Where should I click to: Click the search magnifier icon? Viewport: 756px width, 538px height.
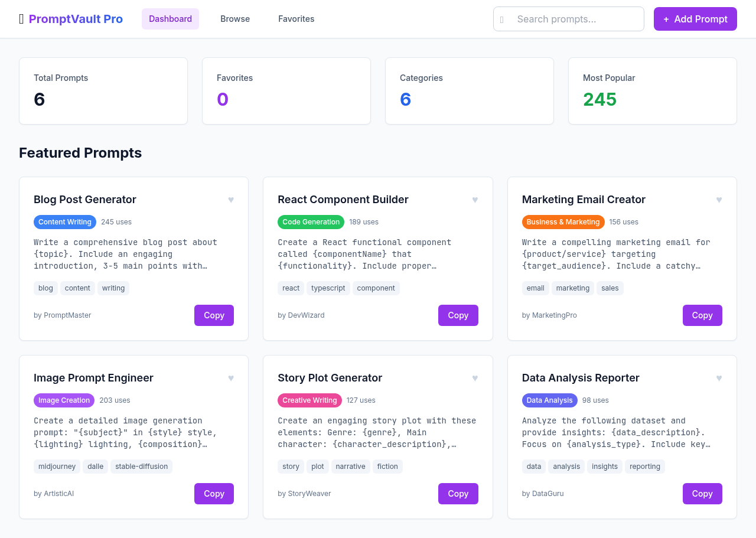pyautogui.click(x=502, y=19)
